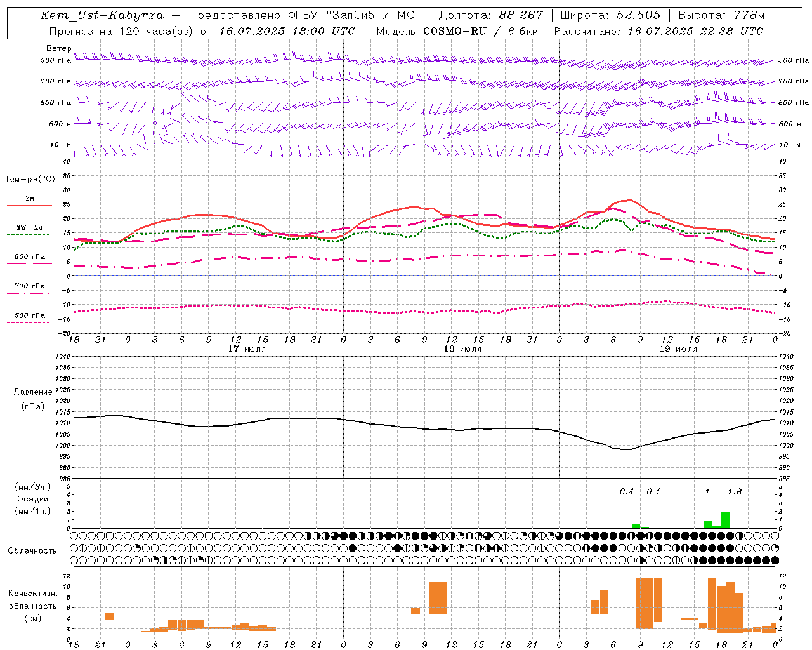
Task: Click the 'Давление' pressure panel label
Action: pos(33,392)
